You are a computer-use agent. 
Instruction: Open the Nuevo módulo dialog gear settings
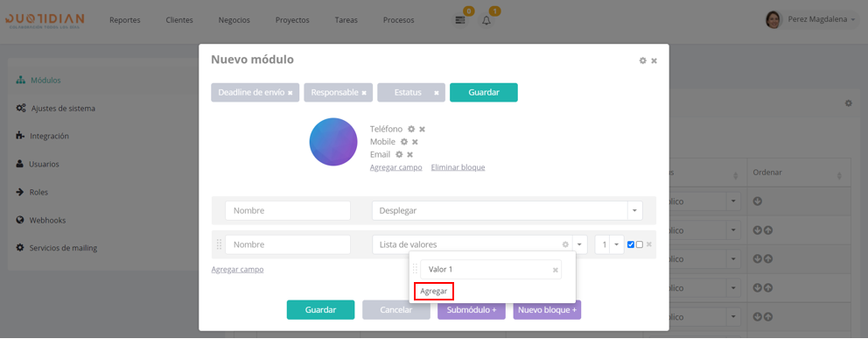[x=643, y=60]
